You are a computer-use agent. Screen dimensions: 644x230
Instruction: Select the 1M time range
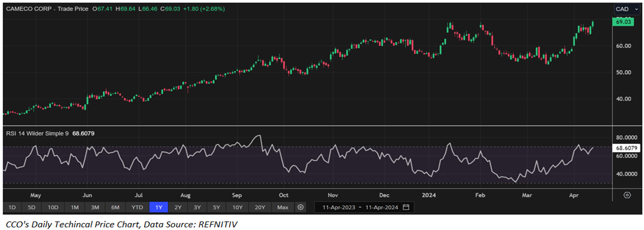click(x=74, y=207)
